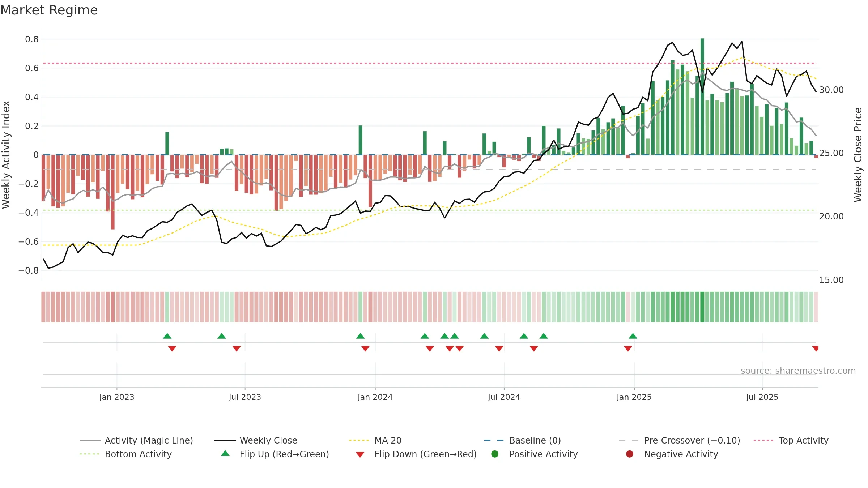Select the last red flip-down marker in 2025
This screenshot has height=488, width=868.
(815, 348)
